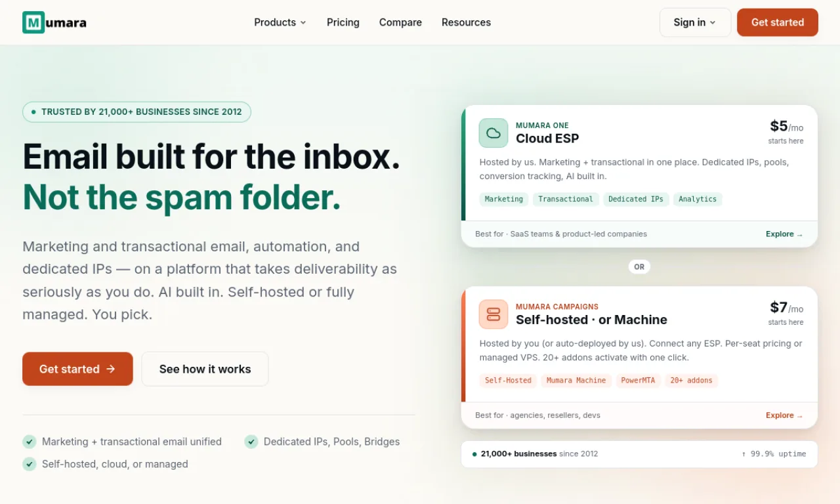Click the $7/mo price text
Screen dimensions: 840x504
pyautogui.click(x=786, y=308)
